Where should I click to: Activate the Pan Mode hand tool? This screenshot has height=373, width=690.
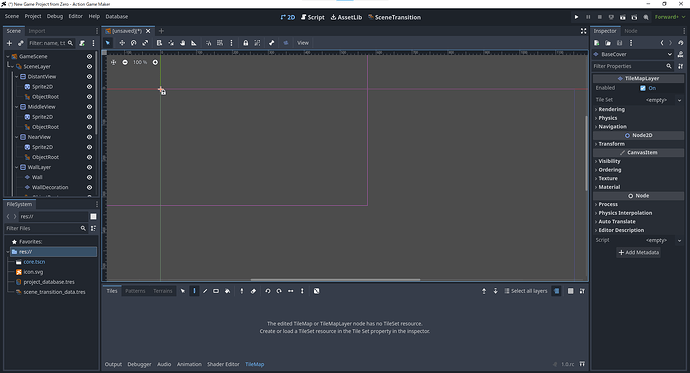[182, 43]
